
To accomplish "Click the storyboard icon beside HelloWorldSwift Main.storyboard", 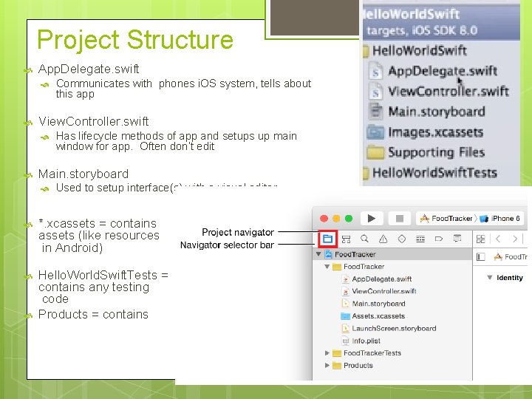I will coord(375,112).
